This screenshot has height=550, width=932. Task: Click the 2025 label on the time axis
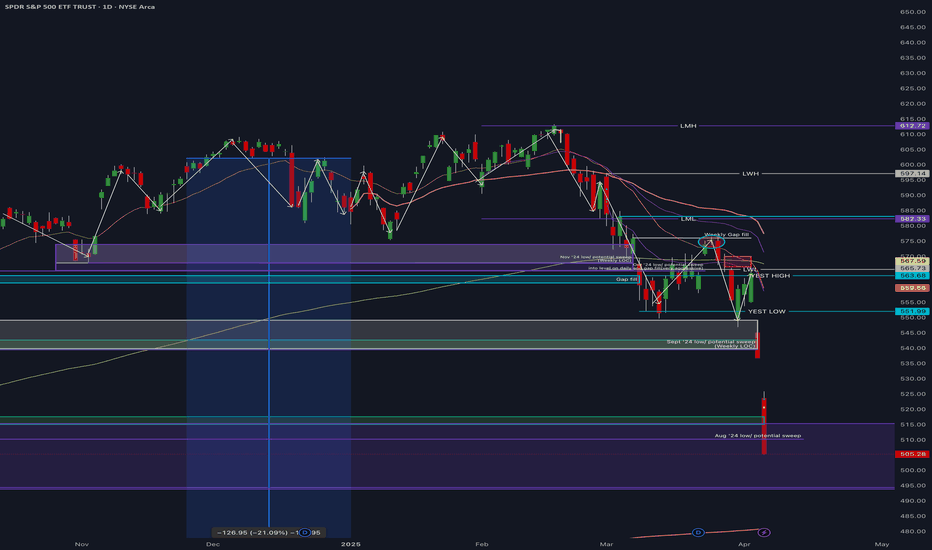pyautogui.click(x=351, y=544)
